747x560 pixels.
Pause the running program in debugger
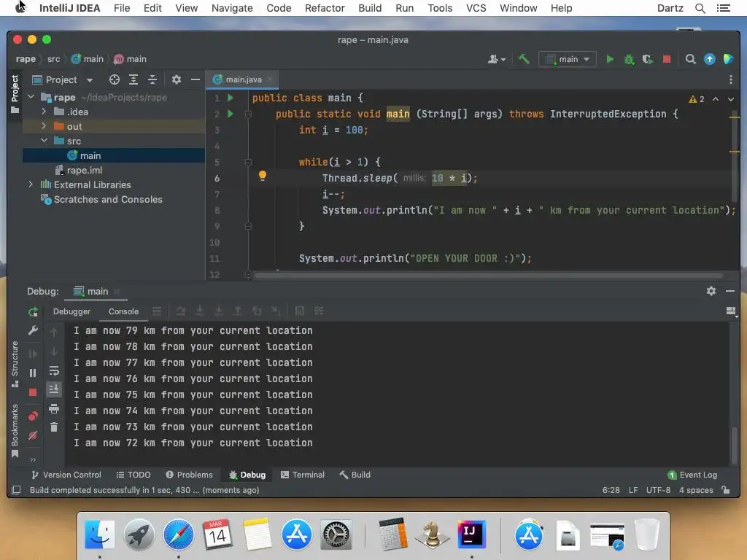pos(33,373)
